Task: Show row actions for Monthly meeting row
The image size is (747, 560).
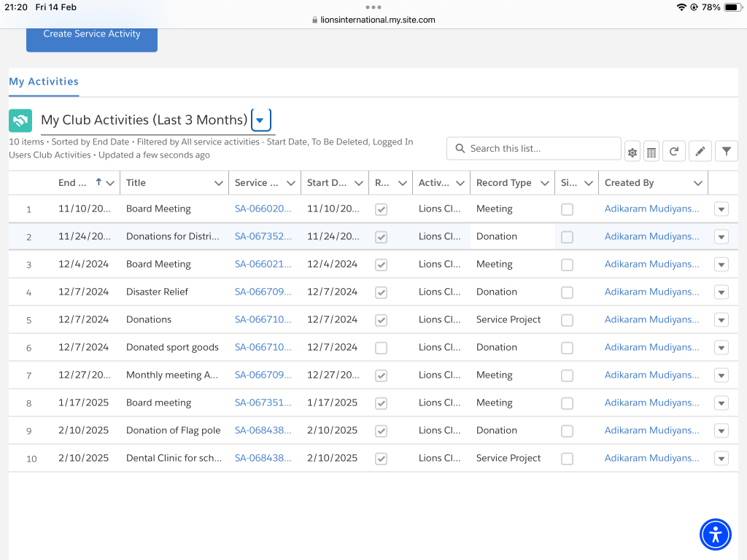Action: (x=721, y=376)
